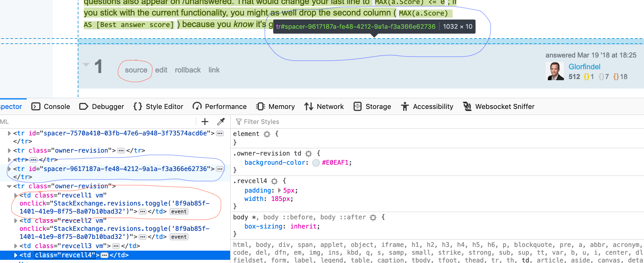
Task: Toggle the event badge on revcell2 td
Action: pos(179,237)
